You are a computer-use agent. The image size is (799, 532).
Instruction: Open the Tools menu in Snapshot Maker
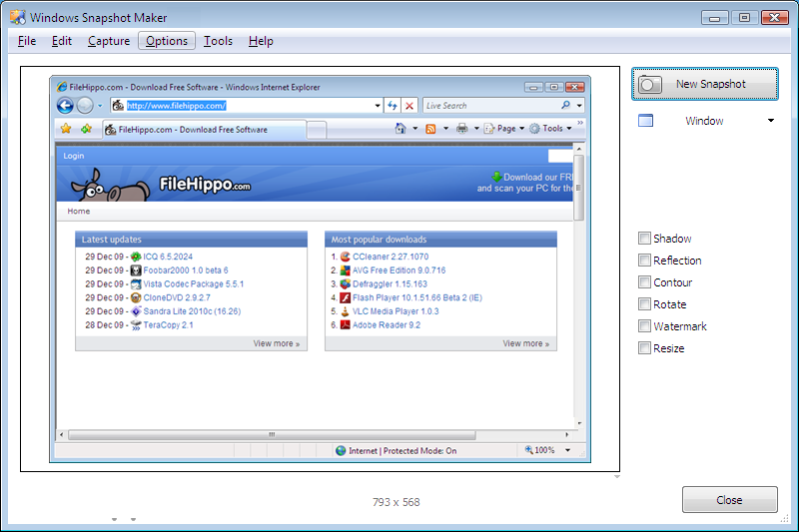218,41
